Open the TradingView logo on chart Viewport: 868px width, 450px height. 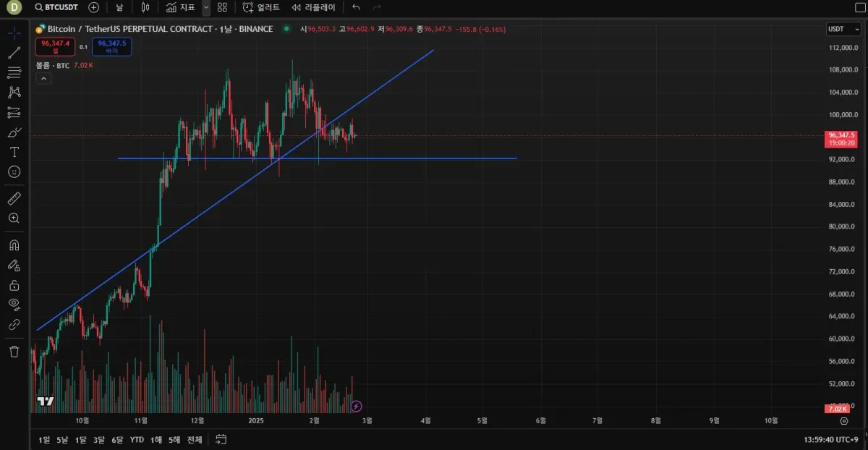tap(45, 401)
